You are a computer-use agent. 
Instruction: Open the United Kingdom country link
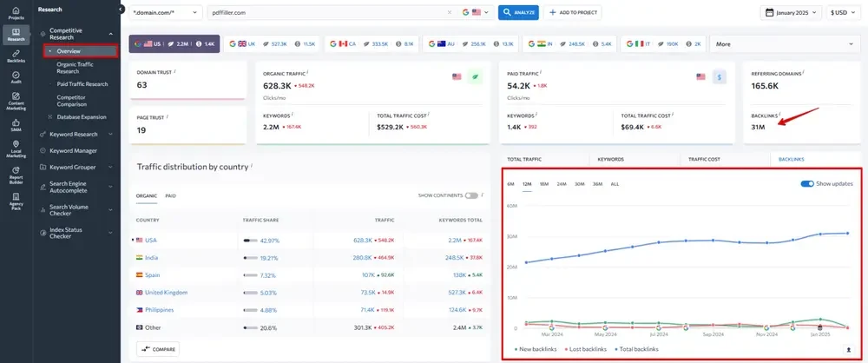pyautogui.click(x=166, y=293)
